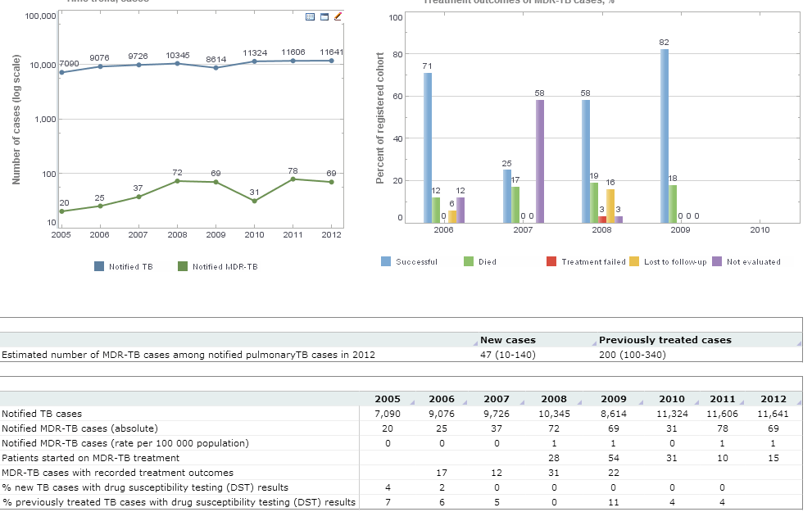Click the 2007 Successful bar labeled 25

tap(507, 197)
